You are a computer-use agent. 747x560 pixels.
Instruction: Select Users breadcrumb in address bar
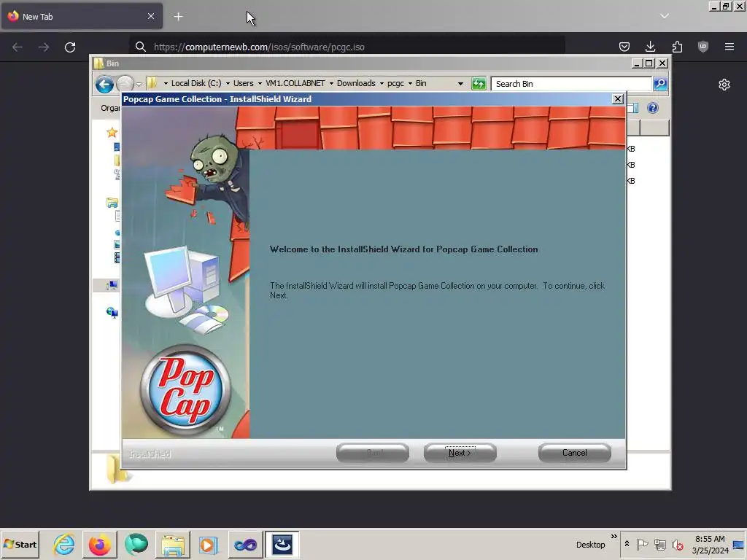click(244, 83)
